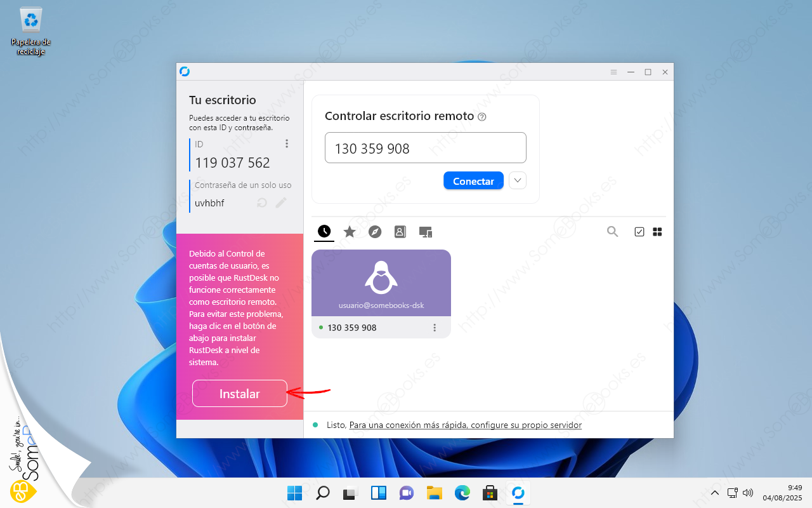Open the Chat taskbar icon
Viewport: 812px width, 508px height.
407,493
